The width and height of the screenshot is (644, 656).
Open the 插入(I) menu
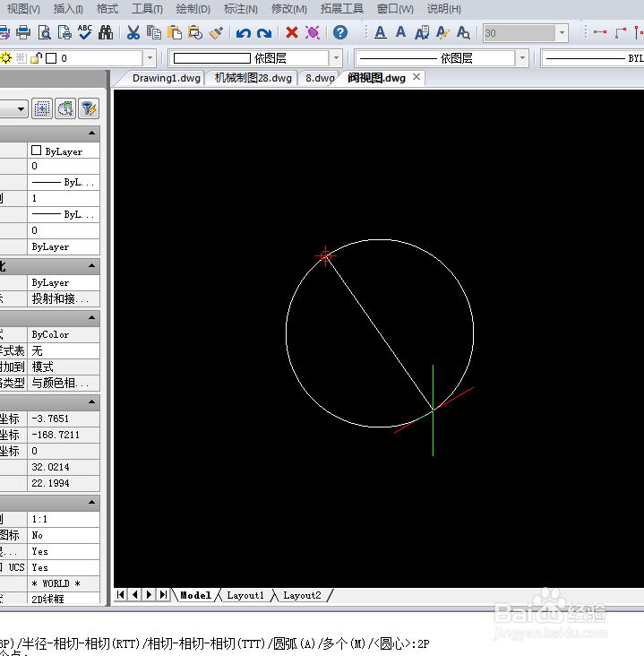[x=68, y=9]
